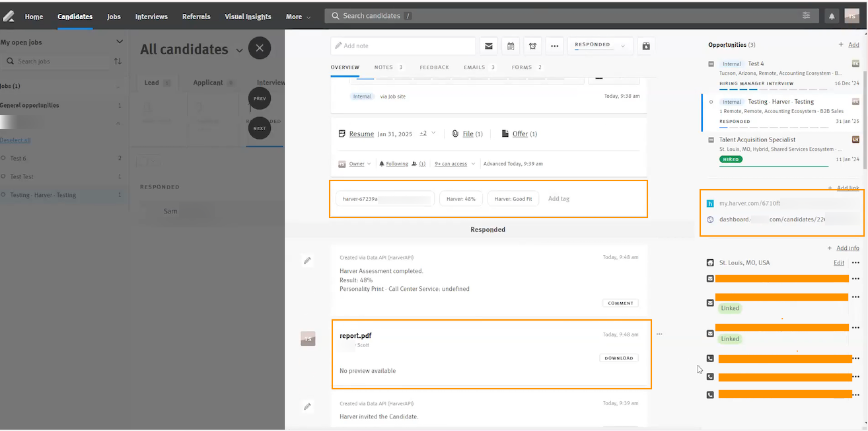The height and width of the screenshot is (431, 868).
Task: Close the candidate profile with X button
Action: pyautogui.click(x=260, y=48)
